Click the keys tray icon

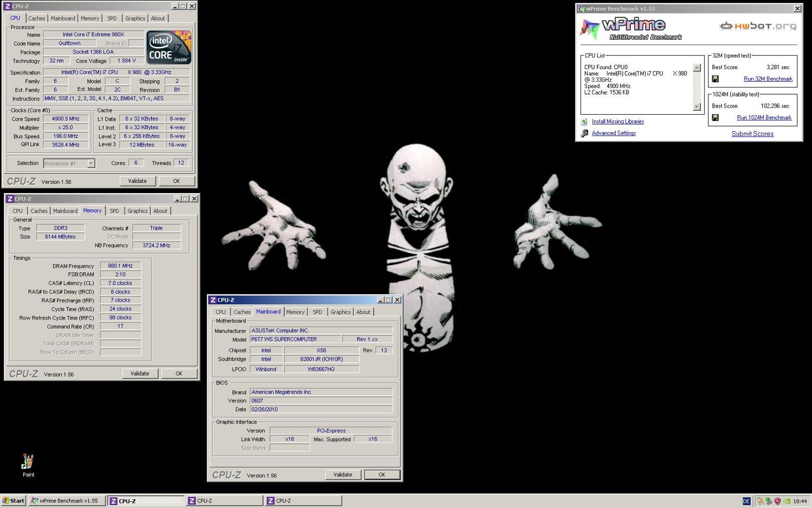(760, 501)
